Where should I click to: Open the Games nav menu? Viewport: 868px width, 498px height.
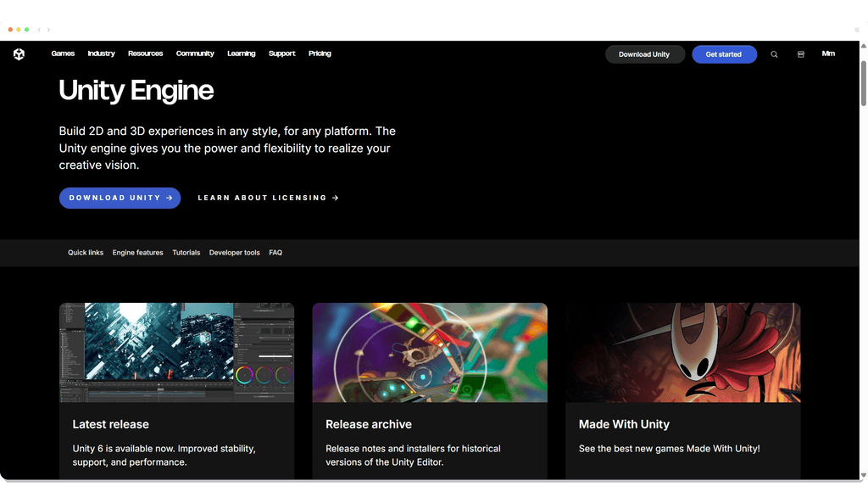pyautogui.click(x=63, y=53)
